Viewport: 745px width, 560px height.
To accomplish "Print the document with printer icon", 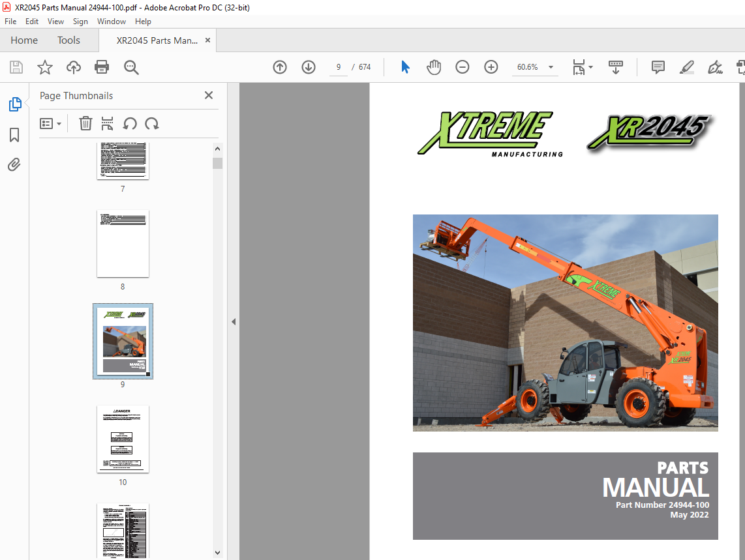I will (102, 67).
